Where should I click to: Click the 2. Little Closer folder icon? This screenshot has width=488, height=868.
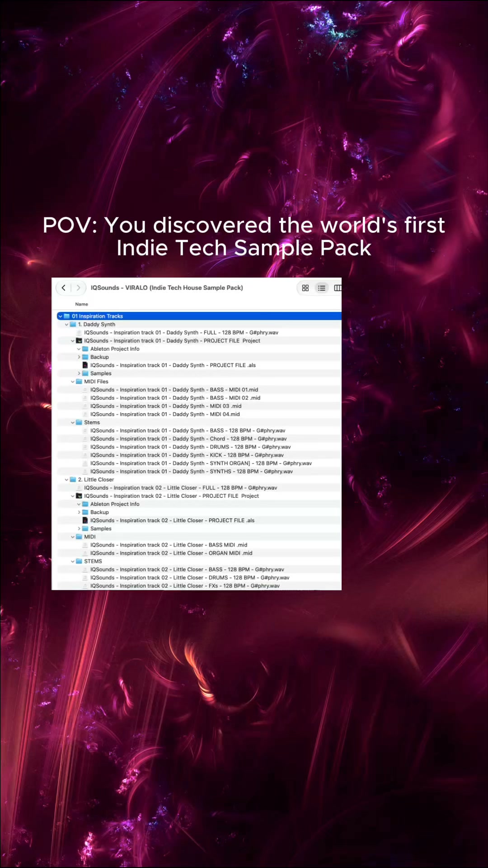[x=73, y=480]
